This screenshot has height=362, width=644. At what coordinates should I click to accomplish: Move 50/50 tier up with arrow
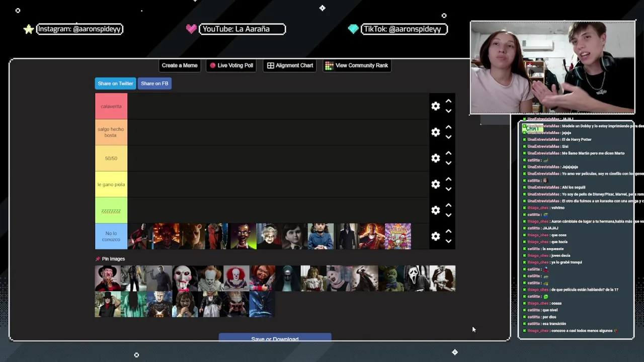click(448, 153)
